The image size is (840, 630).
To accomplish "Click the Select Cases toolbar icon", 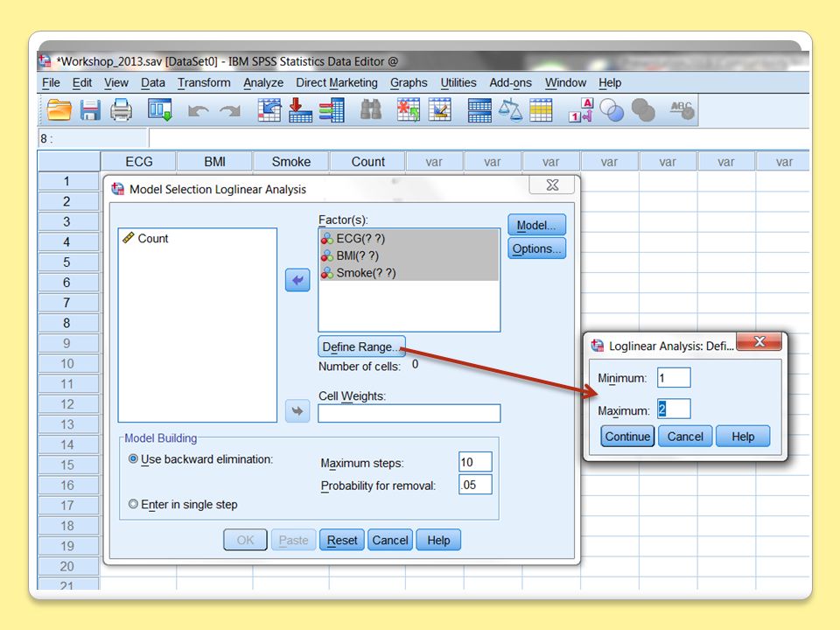I will (x=541, y=110).
